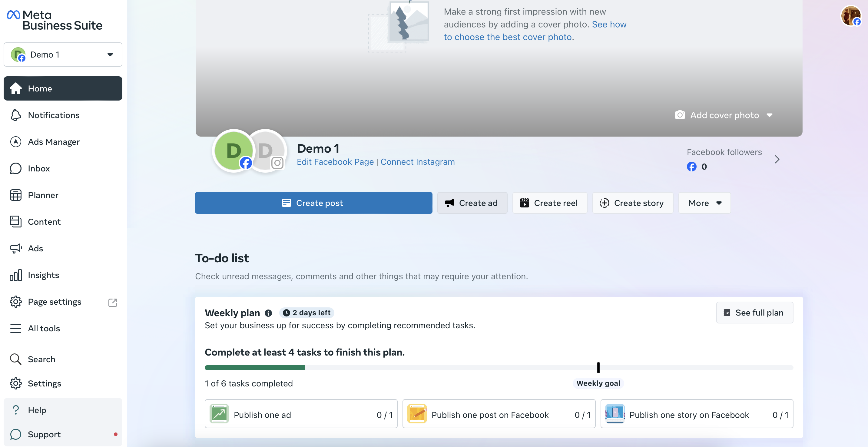The image size is (868, 447).
Task: Expand the Facebook followers chevron
Action: coord(777,159)
